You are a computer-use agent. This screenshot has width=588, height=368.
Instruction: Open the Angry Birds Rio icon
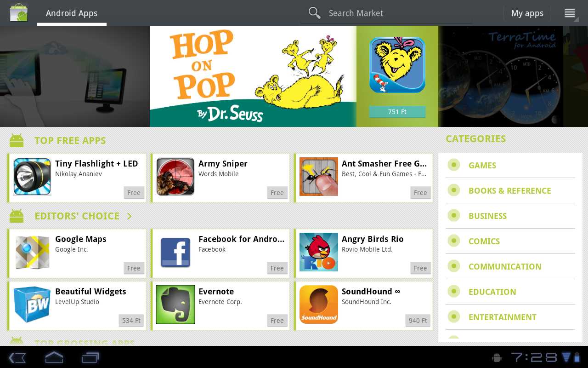pos(319,252)
